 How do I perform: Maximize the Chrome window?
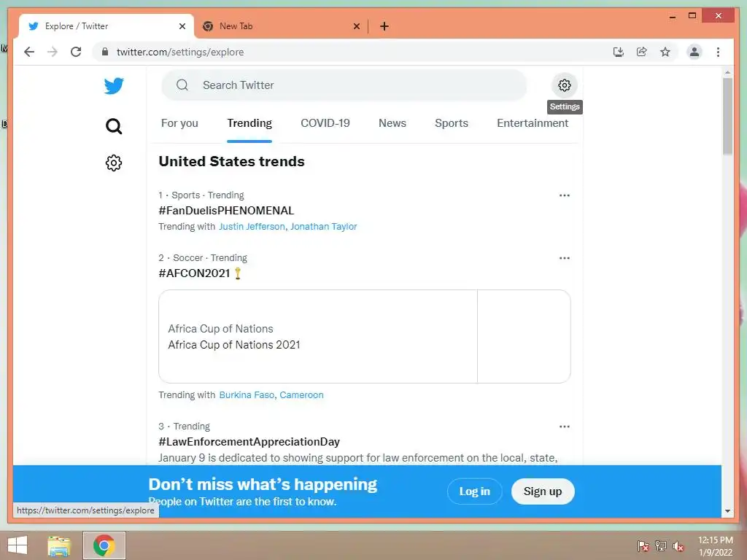(692, 16)
